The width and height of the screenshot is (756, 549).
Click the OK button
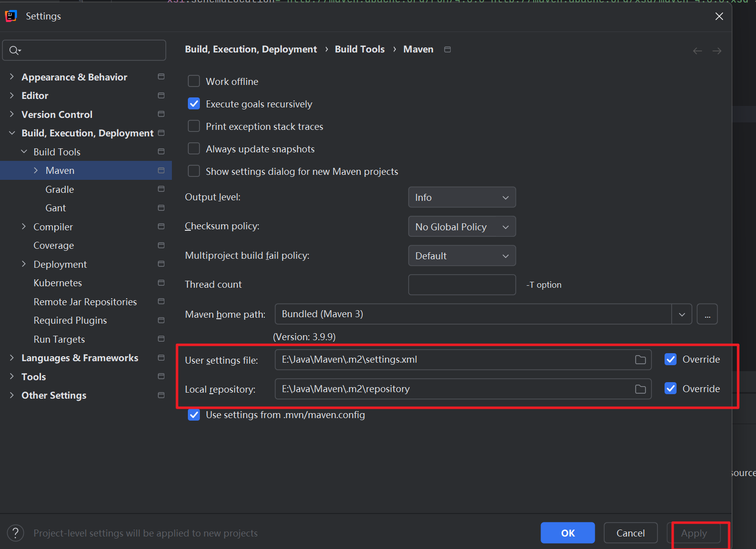click(568, 533)
